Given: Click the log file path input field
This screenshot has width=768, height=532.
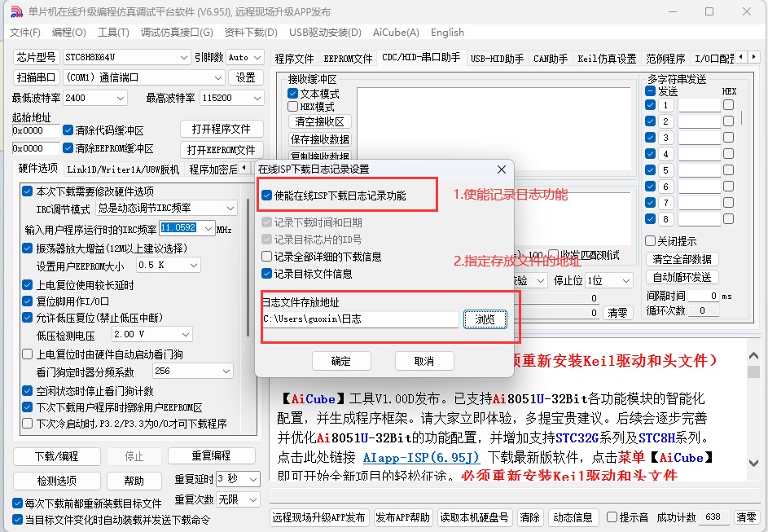Looking at the screenshot, I should 360,319.
